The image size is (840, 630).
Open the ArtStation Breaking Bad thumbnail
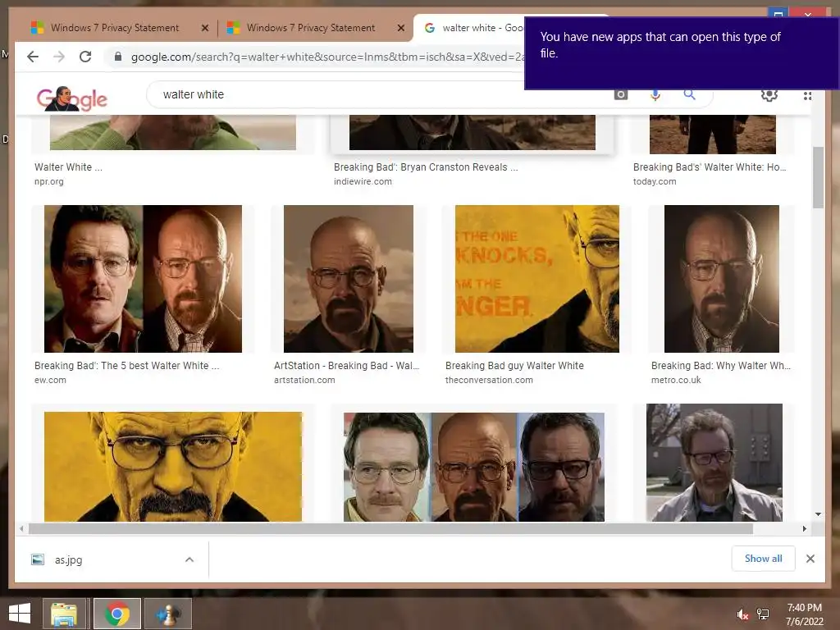pos(348,279)
